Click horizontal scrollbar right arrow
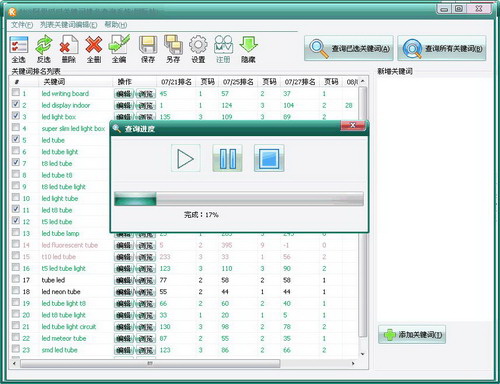Viewport: 500px width, 384px height. [353, 363]
